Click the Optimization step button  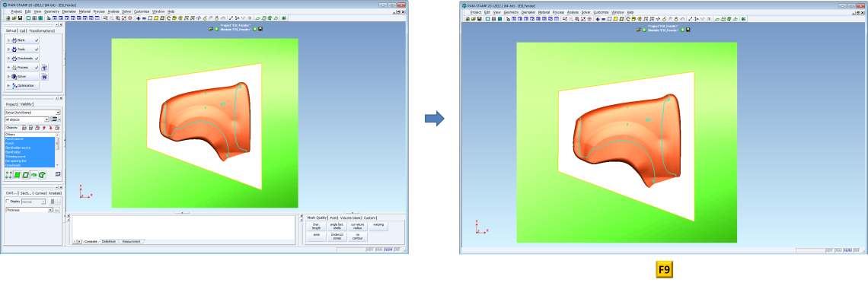[22, 86]
